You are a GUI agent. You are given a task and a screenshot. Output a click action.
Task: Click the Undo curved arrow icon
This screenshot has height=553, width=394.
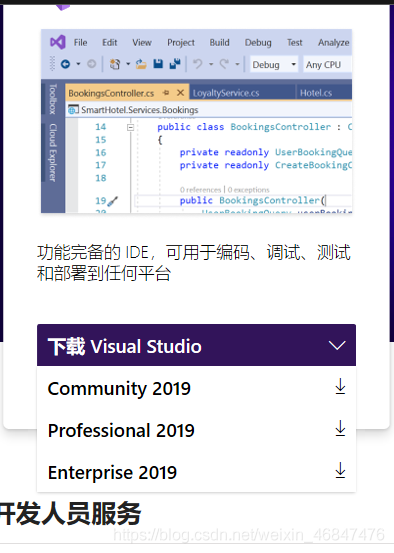coord(198,64)
